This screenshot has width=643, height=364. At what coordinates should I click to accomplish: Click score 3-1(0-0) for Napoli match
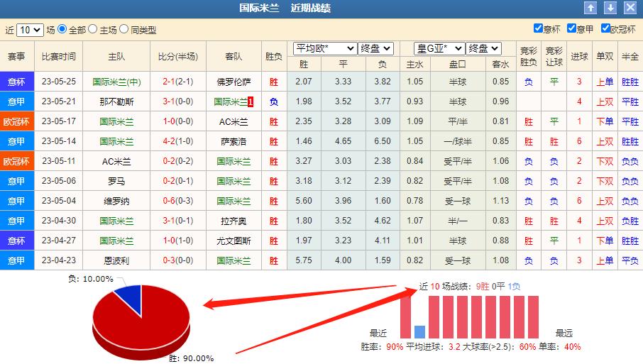click(178, 101)
